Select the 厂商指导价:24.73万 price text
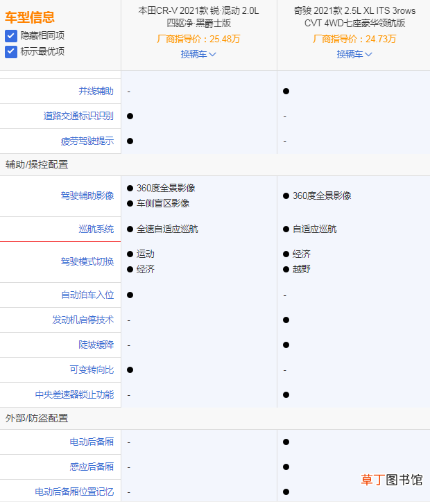Viewport: 430px width, 504px height. (x=354, y=40)
